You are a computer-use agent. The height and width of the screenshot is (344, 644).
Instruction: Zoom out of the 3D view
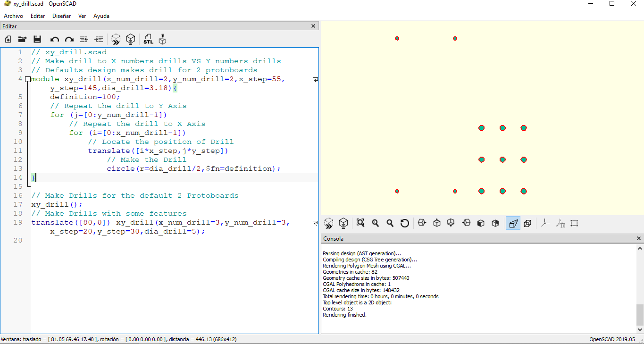[x=390, y=223]
